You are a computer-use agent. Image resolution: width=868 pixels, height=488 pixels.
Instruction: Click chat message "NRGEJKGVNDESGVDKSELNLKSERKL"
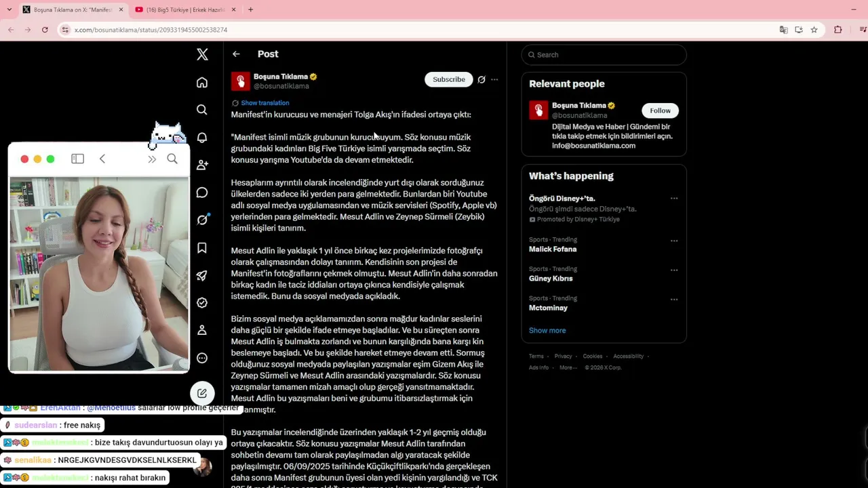pyautogui.click(x=127, y=460)
